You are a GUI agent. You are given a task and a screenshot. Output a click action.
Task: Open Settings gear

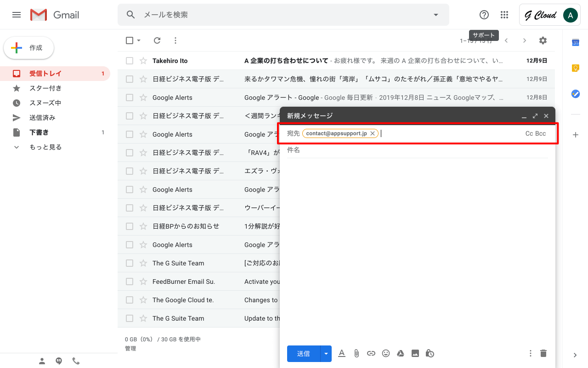tap(543, 40)
